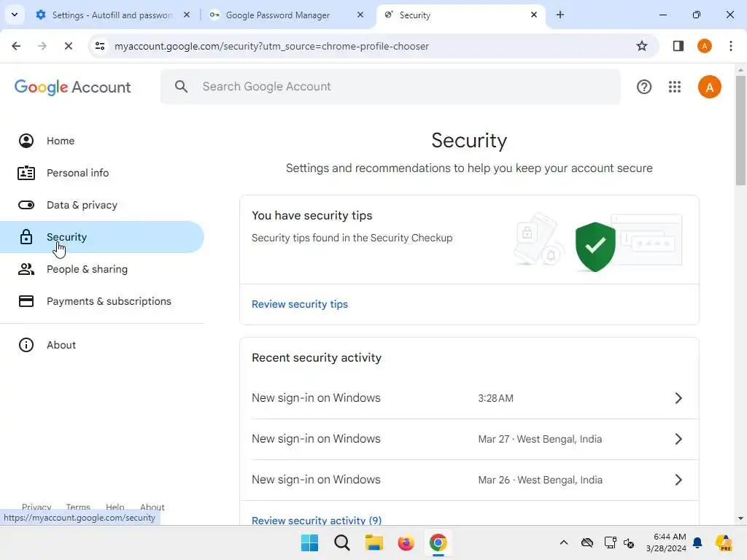This screenshot has width=747, height=560.
Task: Go back to the previous page
Action: [16, 46]
